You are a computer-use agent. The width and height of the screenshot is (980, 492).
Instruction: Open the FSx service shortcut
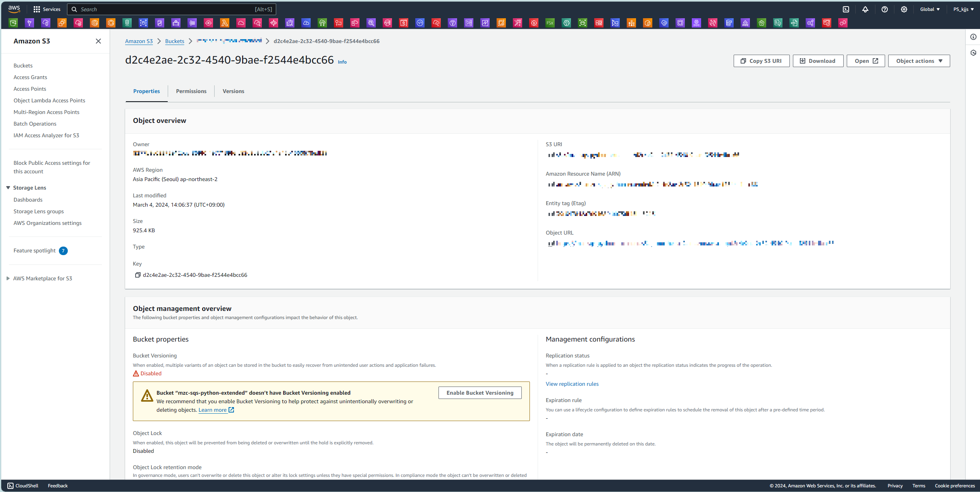pyautogui.click(x=550, y=23)
